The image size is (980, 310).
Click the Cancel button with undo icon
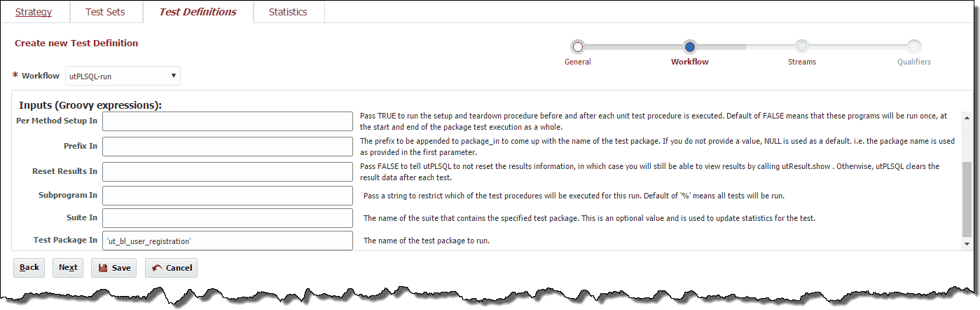pos(172,268)
